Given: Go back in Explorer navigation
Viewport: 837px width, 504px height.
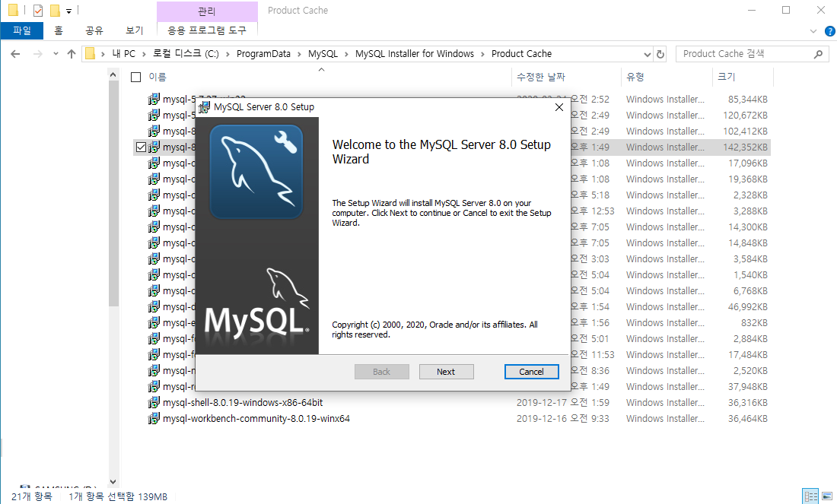Looking at the screenshot, I should click(15, 54).
